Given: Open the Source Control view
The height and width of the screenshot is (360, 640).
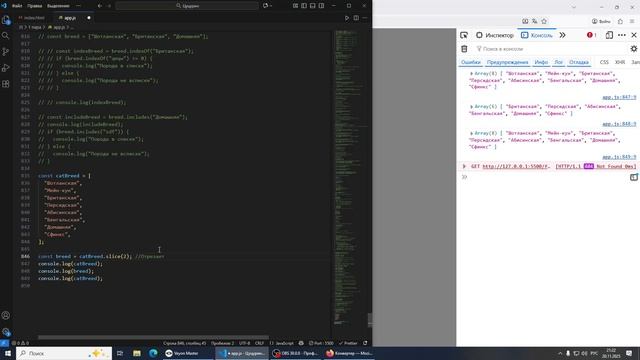Looking at the screenshot, I should coord(6,52).
